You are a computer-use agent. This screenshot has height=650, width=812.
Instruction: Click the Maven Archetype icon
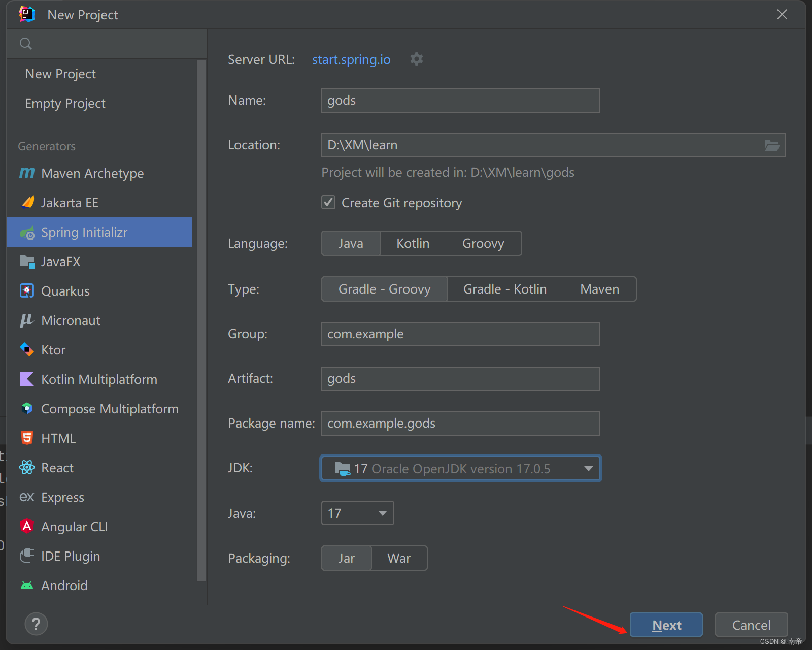[x=27, y=173]
